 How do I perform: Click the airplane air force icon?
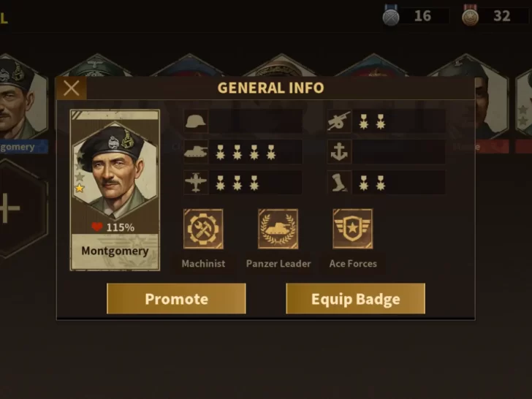[196, 182]
